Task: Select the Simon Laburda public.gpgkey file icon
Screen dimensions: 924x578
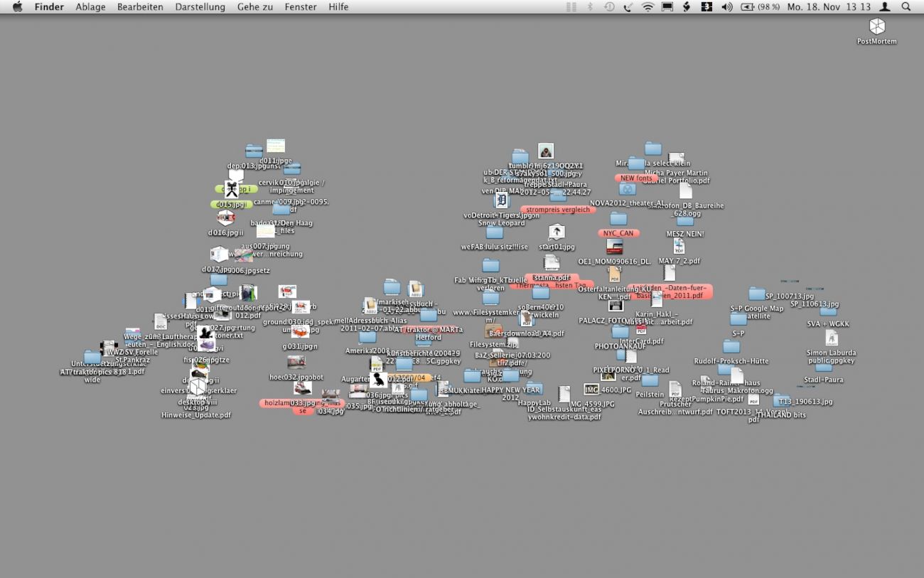Action: click(x=831, y=338)
